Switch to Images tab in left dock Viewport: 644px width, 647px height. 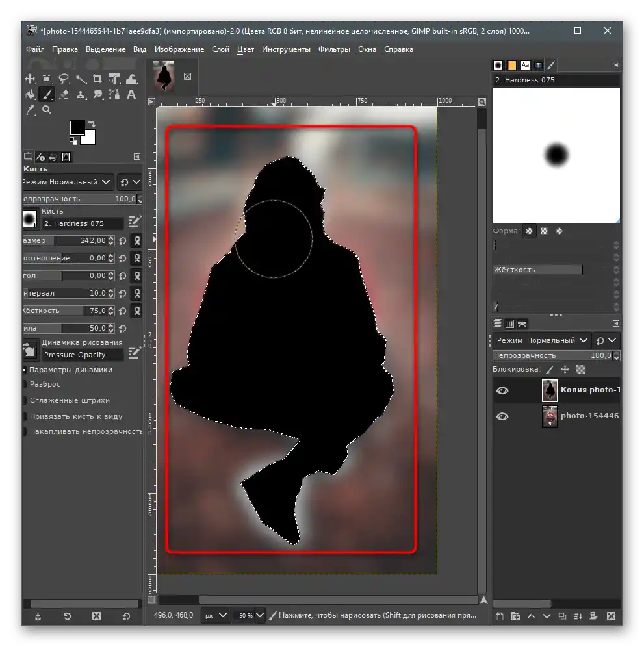(66, 157)
